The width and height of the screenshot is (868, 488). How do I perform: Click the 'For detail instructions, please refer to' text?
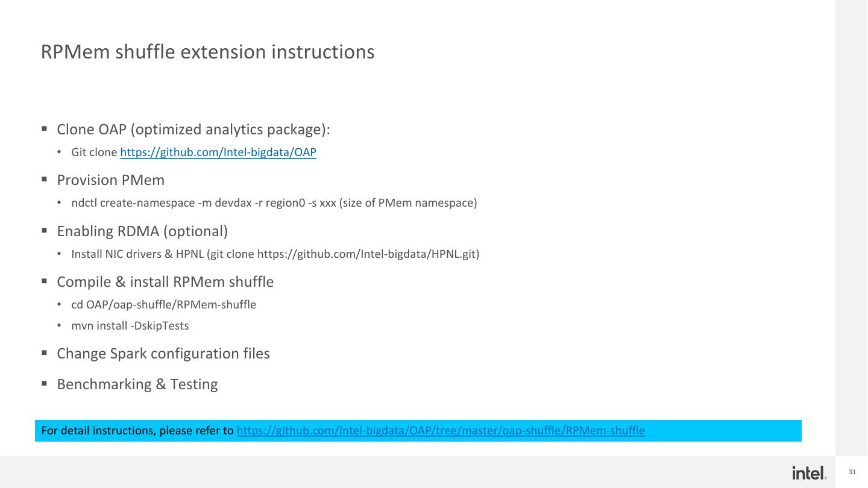(x=137, y=431)
